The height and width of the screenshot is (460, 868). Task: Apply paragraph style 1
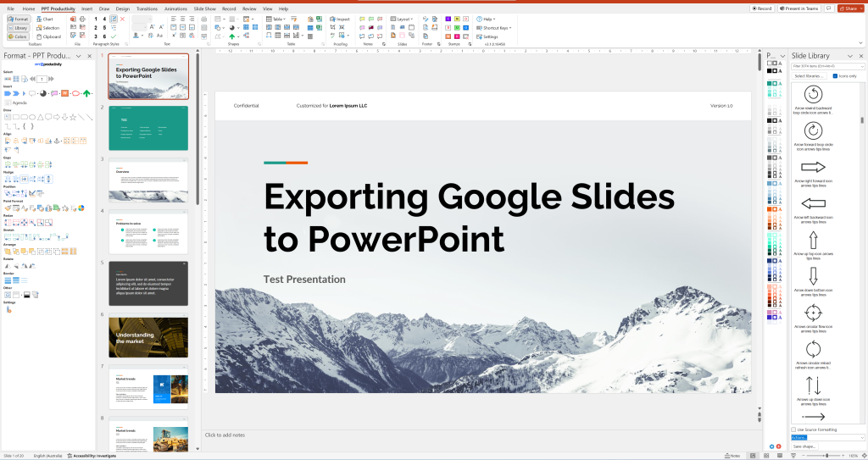(96, 19)
